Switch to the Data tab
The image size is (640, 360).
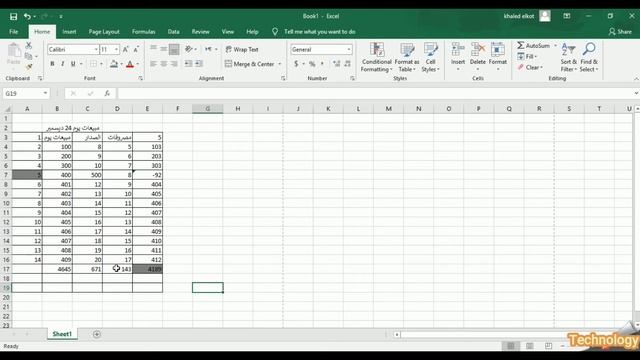click(x=173, y=32)
